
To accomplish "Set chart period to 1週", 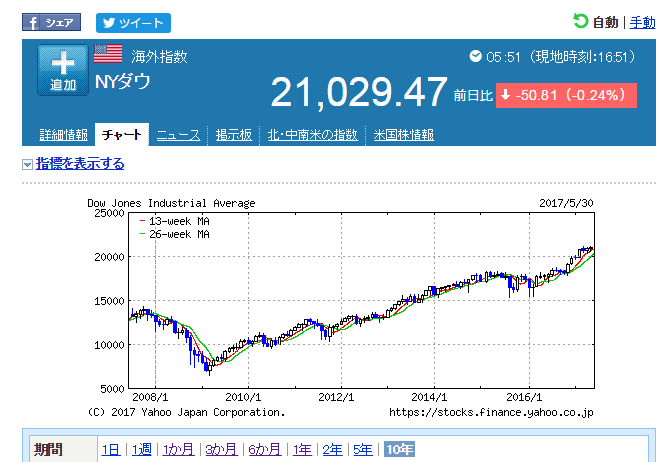I will (x=141, y=449).
